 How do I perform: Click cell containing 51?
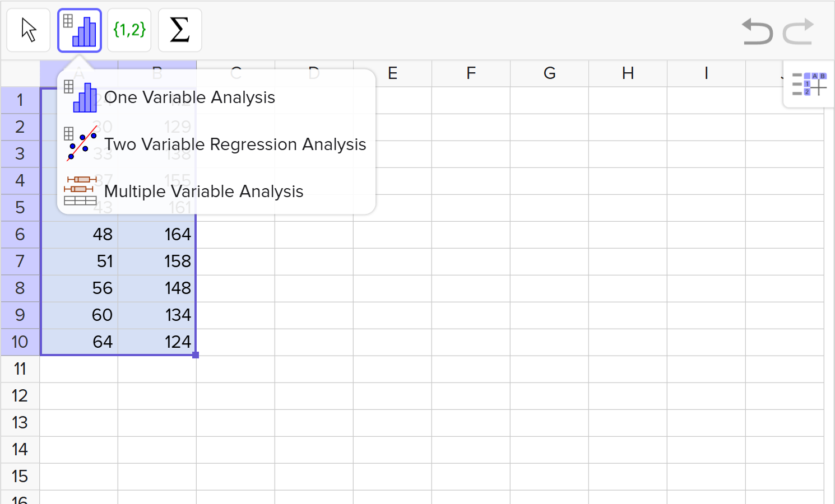point(79,262)
